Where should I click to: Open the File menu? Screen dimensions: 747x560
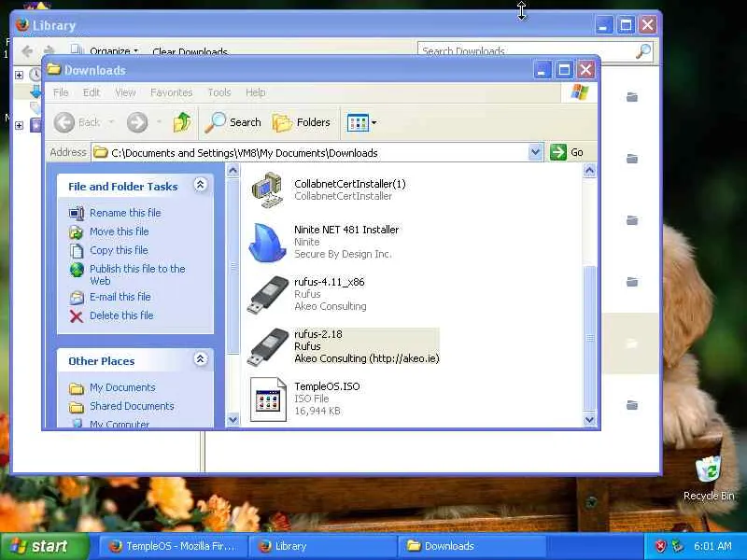click(x=61, y=92)
